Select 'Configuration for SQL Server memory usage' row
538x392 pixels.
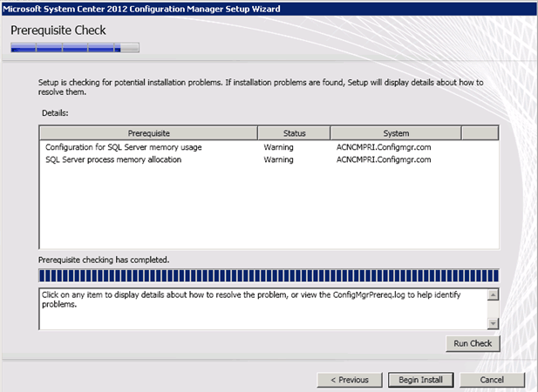(269, 147)
